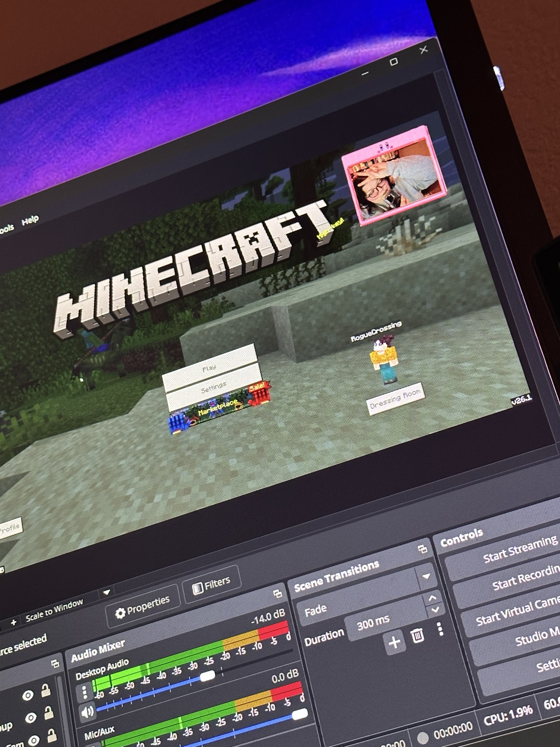Add a new scene transition with plus
Screen dimensions: 560x747
[x=394, y=642]
